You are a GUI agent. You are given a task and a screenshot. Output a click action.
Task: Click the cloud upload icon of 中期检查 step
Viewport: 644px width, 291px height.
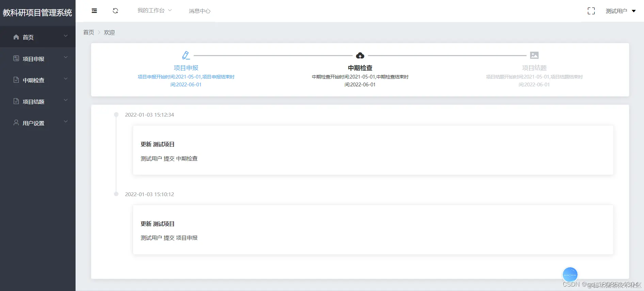[x=360, y=55]
